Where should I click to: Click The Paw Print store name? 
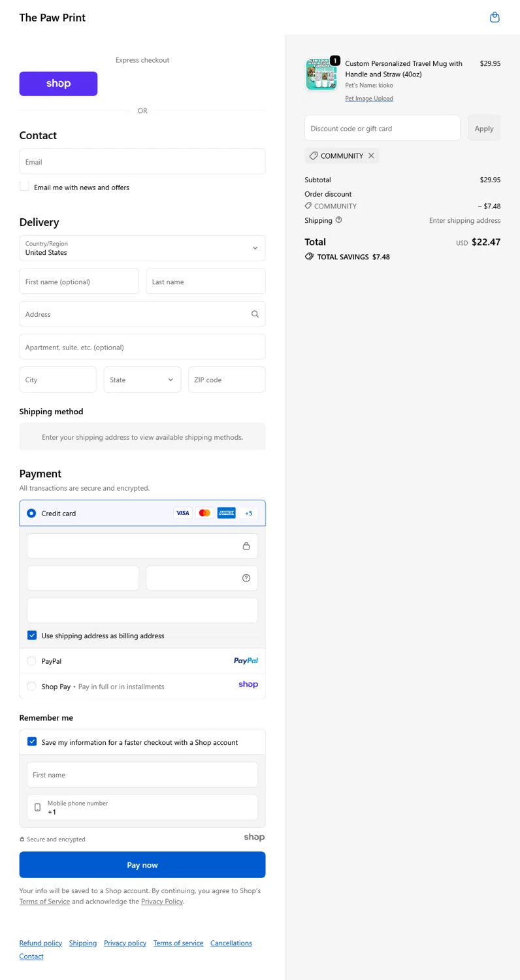tap(52, 18)
